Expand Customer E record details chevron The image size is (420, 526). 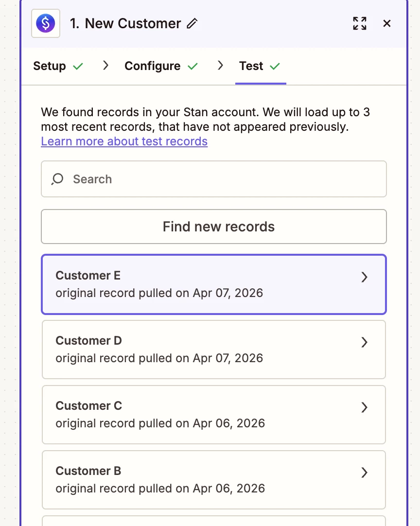coord(364,277)
